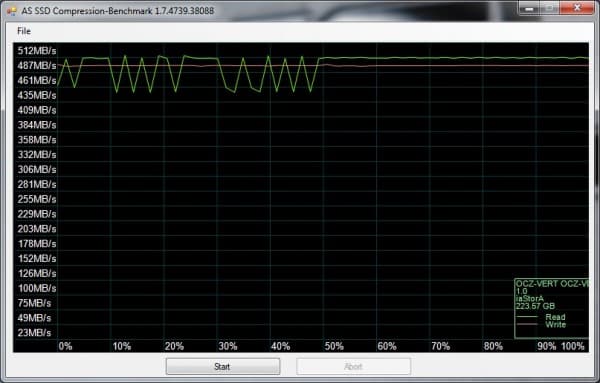Click the 30% compression axis label
The width and height of the screenshot is (600, 383).
pyautogui.click(x=228, y=346)
